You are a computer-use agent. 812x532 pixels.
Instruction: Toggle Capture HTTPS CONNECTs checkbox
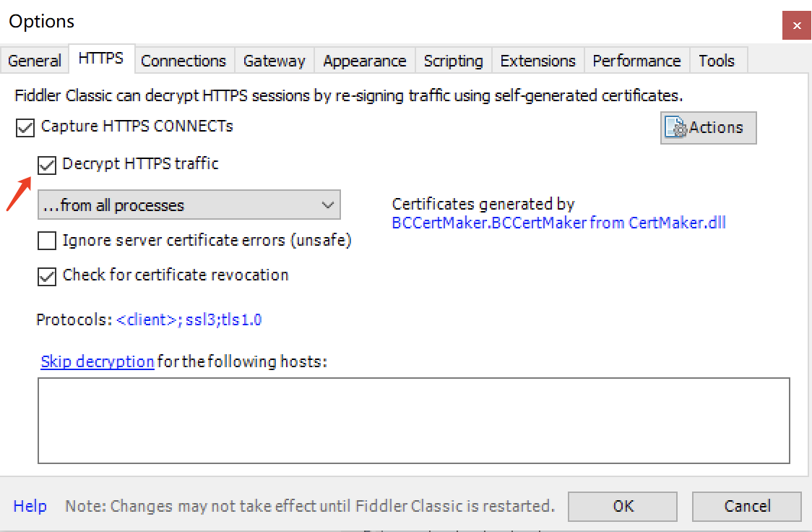(x=25, y=127)
